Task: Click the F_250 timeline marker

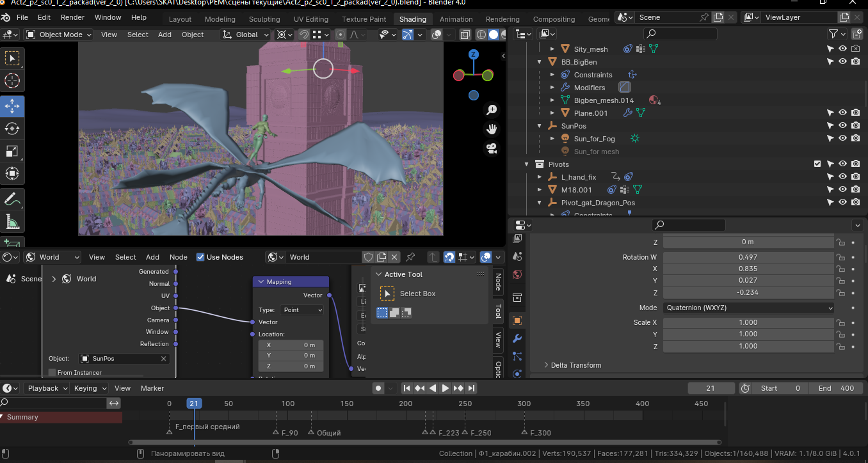Action: click(x=465, y=433)
